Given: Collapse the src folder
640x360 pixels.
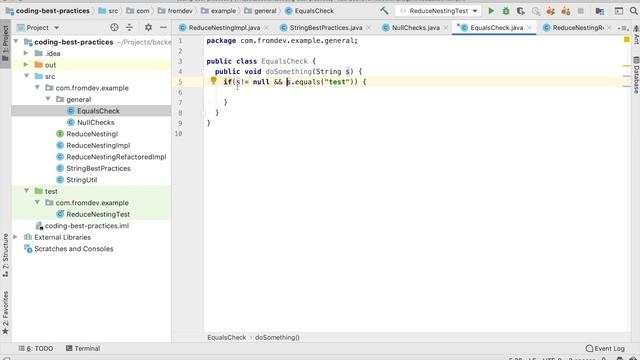Looking at the screenshot, I should tap(26, 76).
